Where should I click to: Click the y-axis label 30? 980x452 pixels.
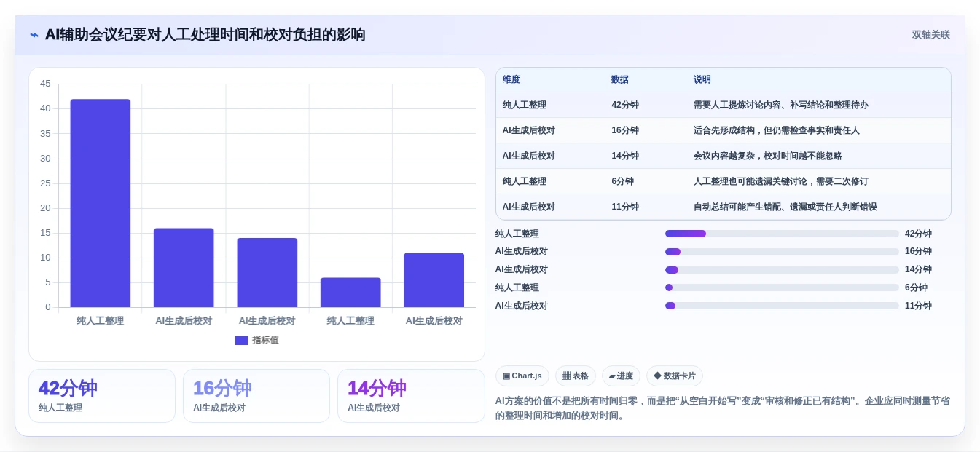coord(45,159)
